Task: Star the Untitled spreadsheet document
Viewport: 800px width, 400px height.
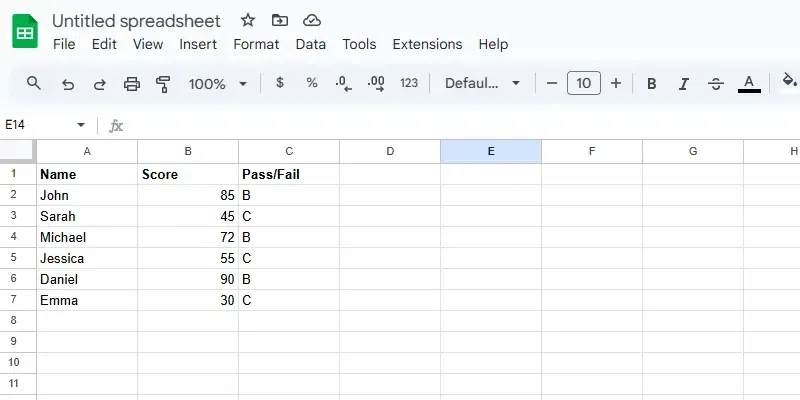Action: [248, 20]
